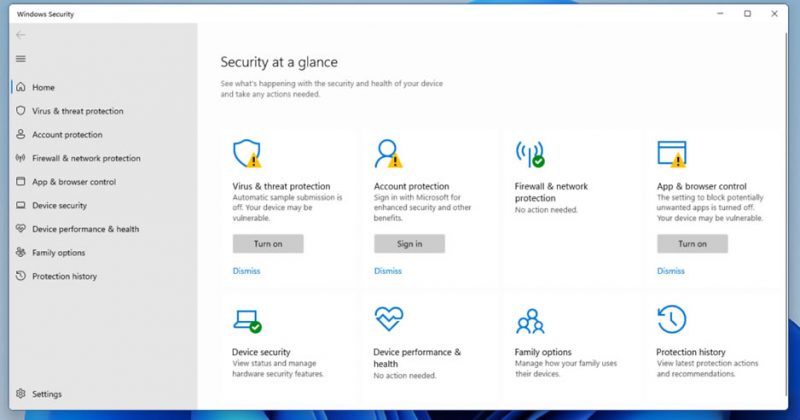
Task: Click the heart health icon in sidebar
Action: 20,229
